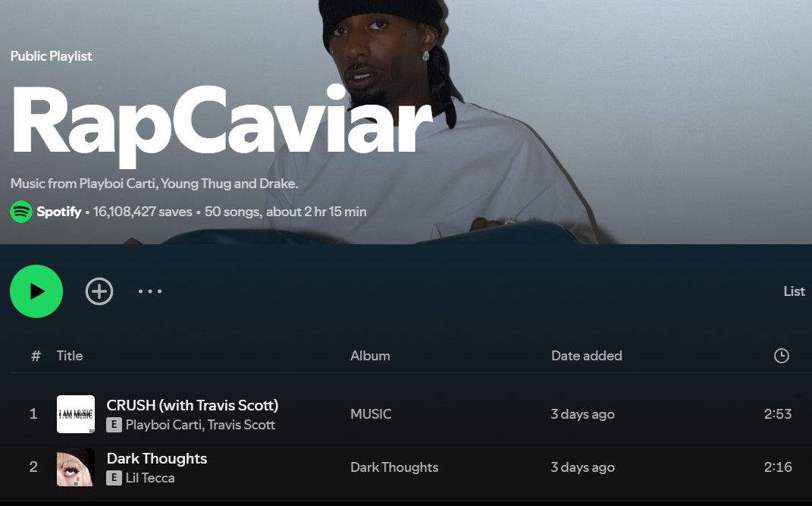Screen dimensions: 812x506
Task: Click the green Spotify logo icon
Action: [x=21, y=212]
